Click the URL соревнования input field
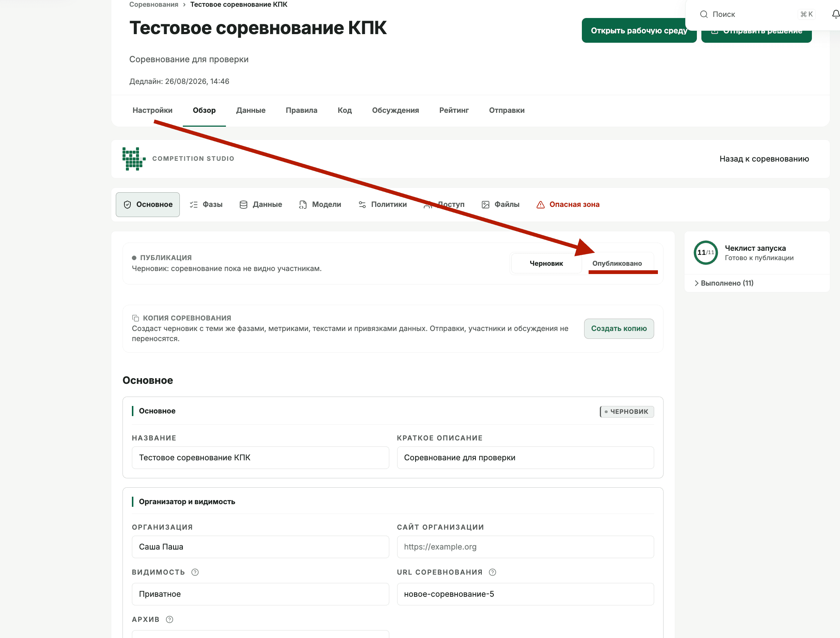840x638 pixels. 525,594
